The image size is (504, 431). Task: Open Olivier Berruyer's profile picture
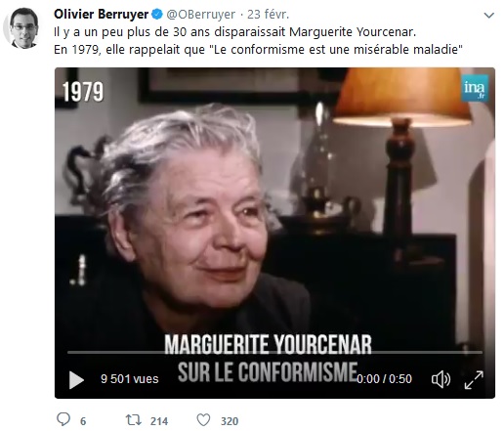[x=21, y=28]
